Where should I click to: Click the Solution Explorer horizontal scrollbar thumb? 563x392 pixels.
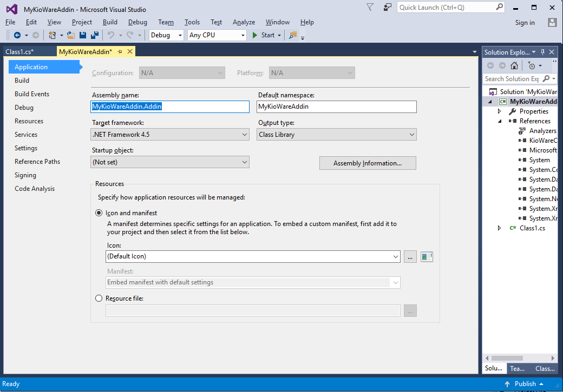507,358
